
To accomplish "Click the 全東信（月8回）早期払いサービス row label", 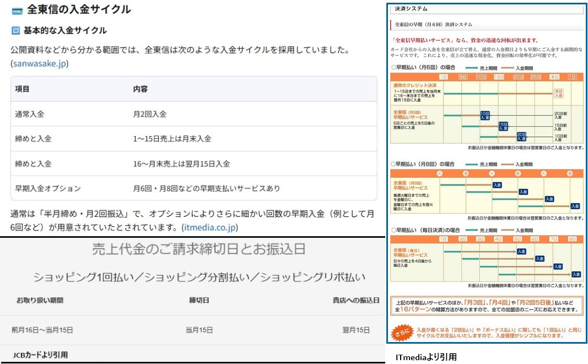I will coord(411,186).
